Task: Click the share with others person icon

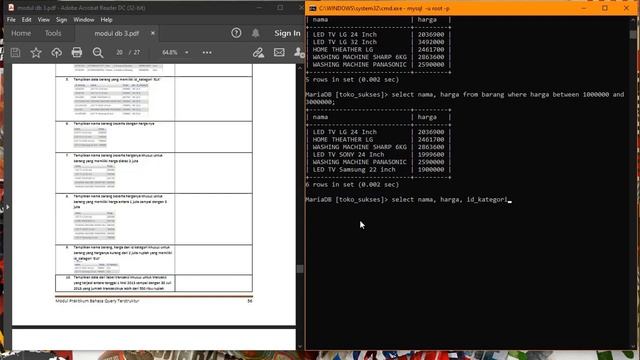Action: (x=299, y=52)
